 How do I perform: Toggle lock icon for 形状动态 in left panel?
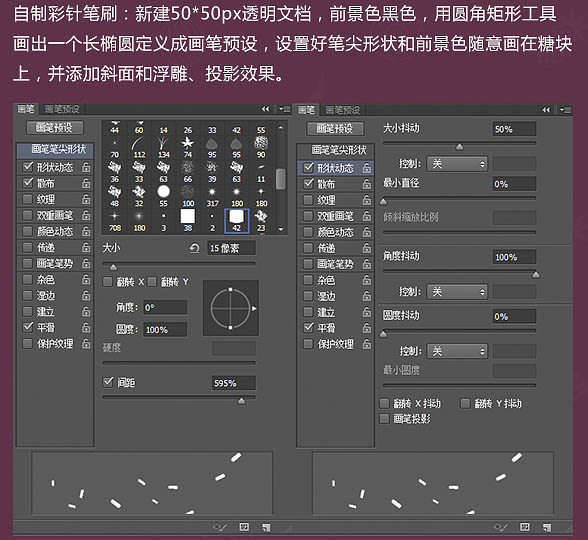(x=86, y=167)
